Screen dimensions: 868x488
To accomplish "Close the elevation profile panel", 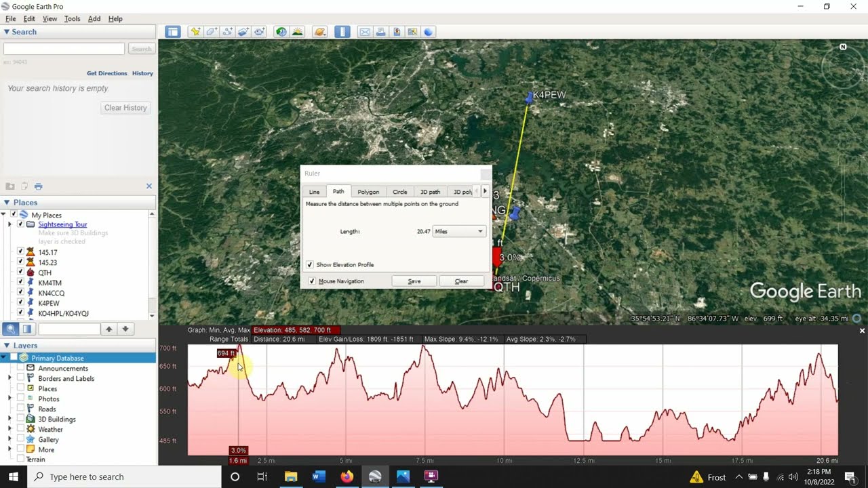I will (863, 331).
